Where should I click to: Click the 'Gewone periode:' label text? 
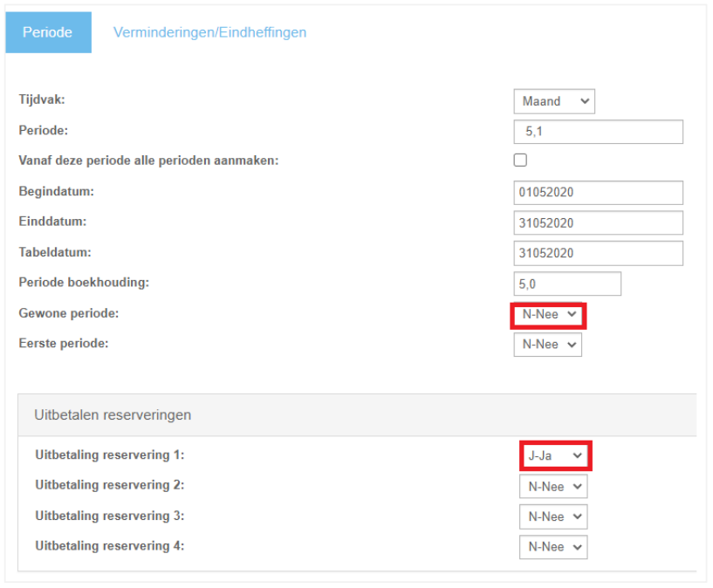(69, 313)
